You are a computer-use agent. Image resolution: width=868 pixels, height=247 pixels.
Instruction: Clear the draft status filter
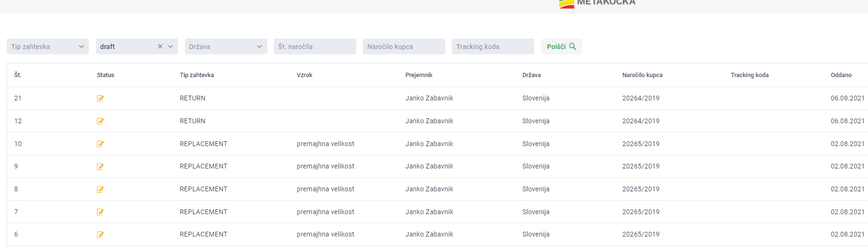coord(160,47)
